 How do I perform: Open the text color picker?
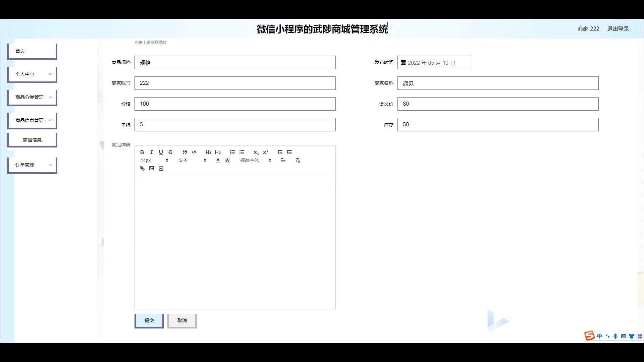pyautogui.click(x=218, y=160)
